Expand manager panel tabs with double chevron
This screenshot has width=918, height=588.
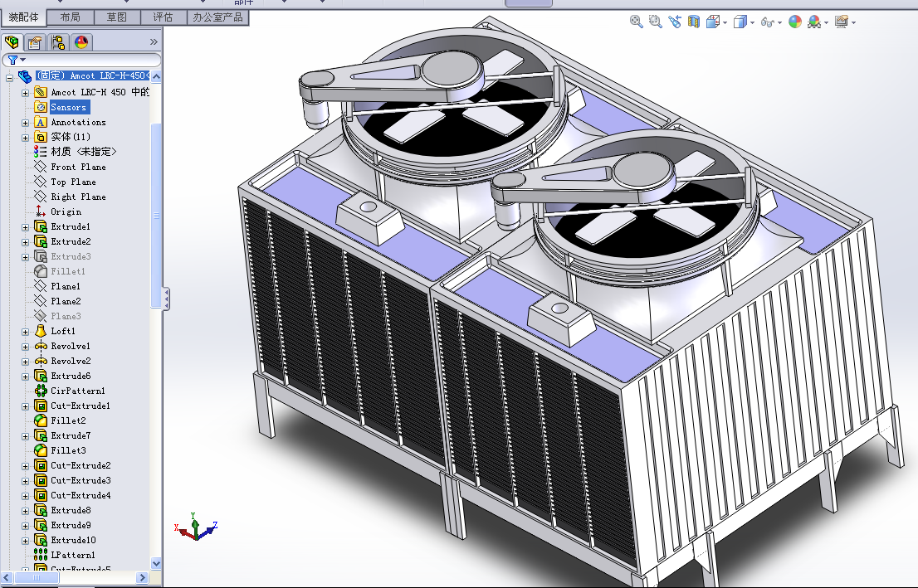[154, 42]
